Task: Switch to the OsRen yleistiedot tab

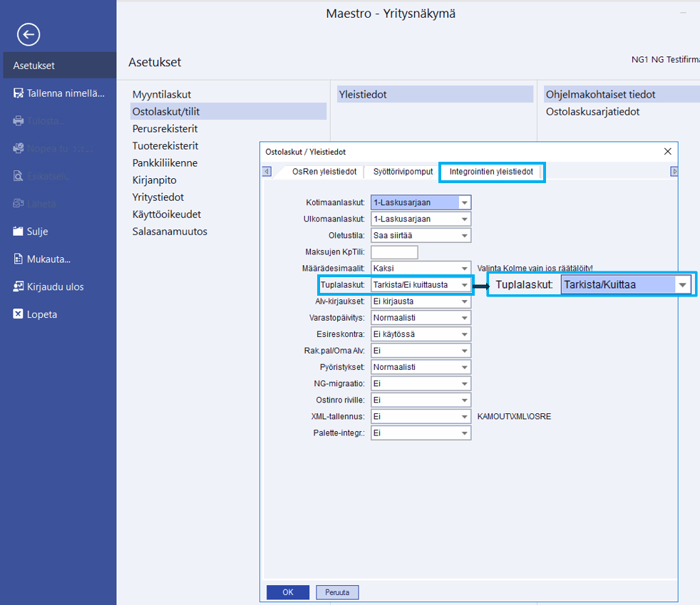Action: click(x=324, y=172)
